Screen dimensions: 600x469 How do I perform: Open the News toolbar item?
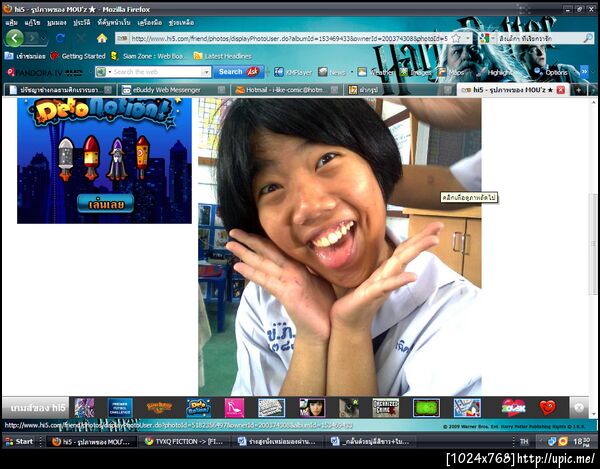pyautogui.click(x=332, y=72)
